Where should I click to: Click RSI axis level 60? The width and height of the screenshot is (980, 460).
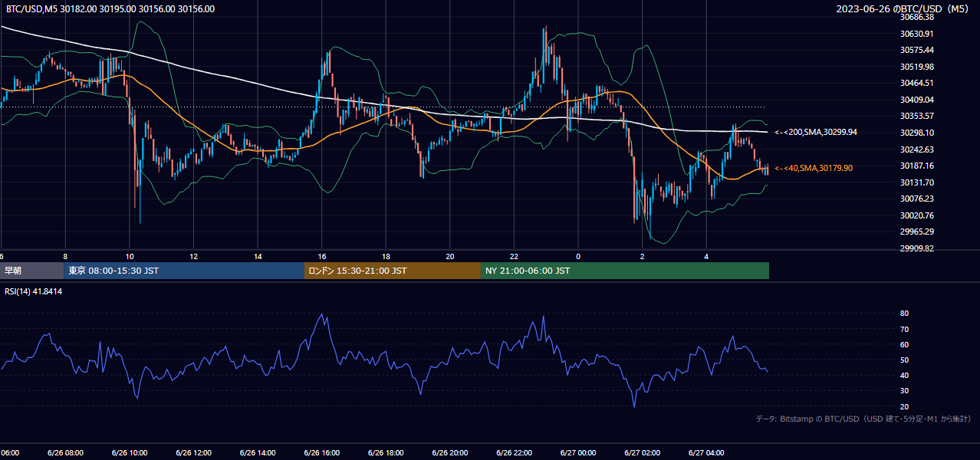coord(905,344)
